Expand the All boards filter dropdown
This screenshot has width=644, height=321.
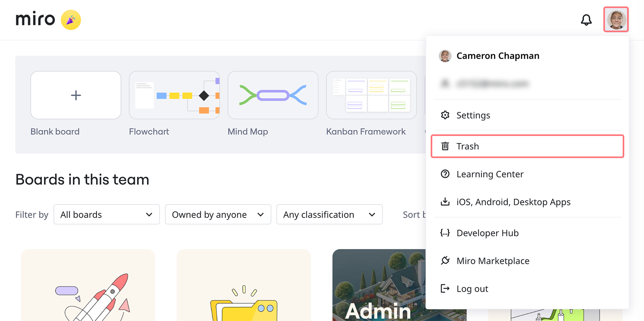click(107, 214)
